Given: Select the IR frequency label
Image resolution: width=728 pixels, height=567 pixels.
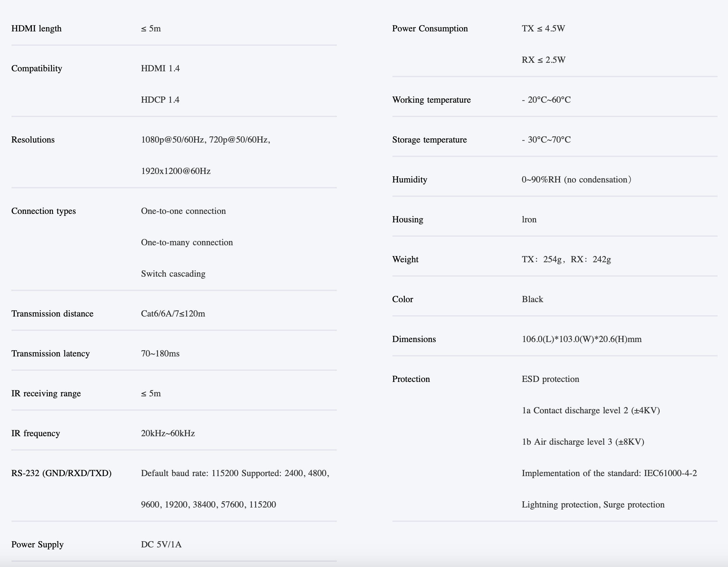Looking at the screenshot, I should [36, 434].
